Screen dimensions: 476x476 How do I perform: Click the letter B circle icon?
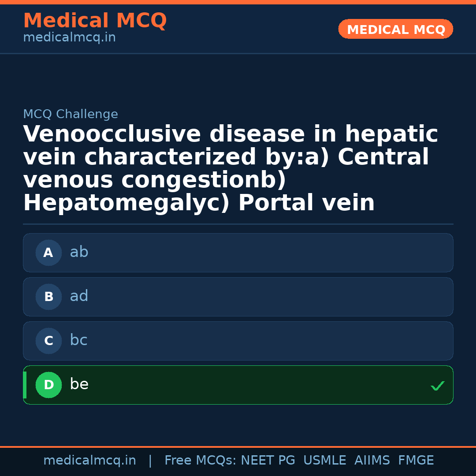pos(48,297)
